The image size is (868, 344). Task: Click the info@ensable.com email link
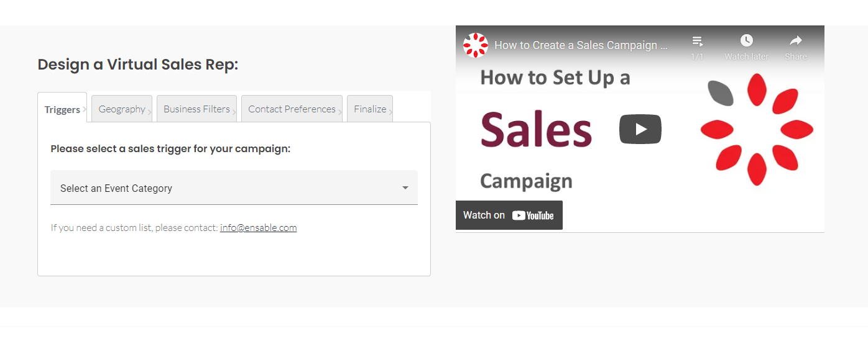click(258, 228)
